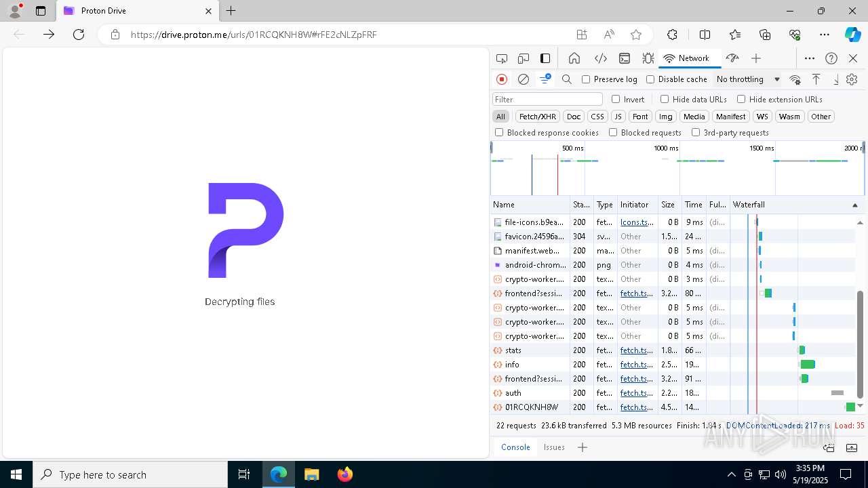Open Network settings gear icon
Screen dimensions: 868x488
tap(852, 79)
